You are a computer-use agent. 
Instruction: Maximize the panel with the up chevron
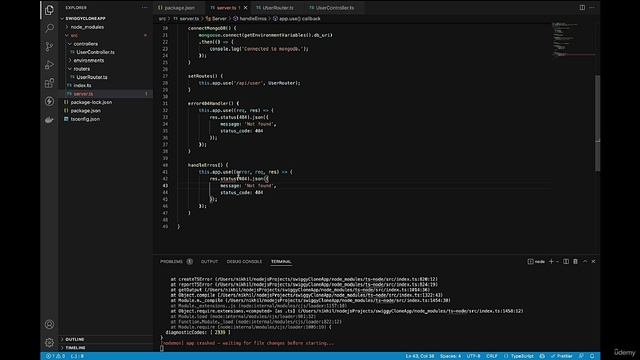[x=585, y=262]
